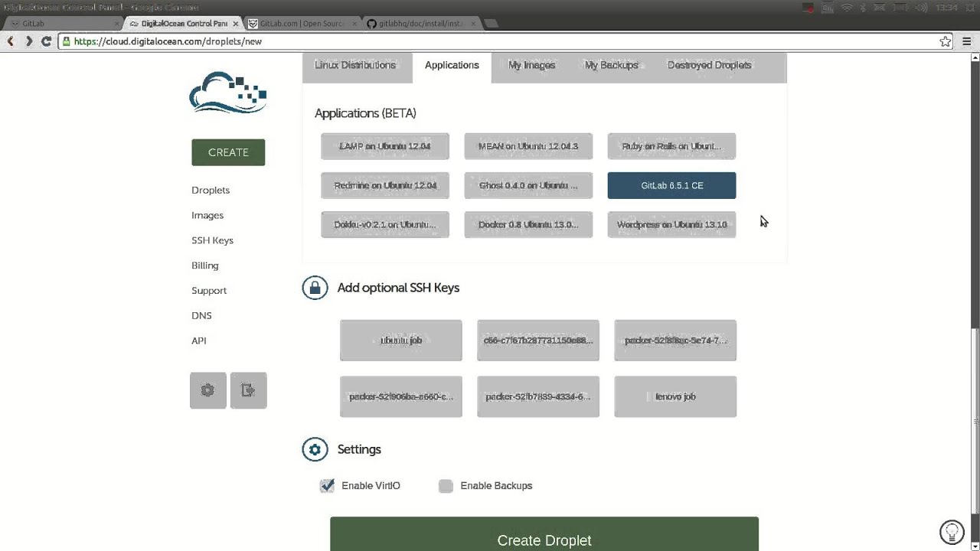Select LAMP on Ubuntu 12.04 image

click(x=385, y=146)
